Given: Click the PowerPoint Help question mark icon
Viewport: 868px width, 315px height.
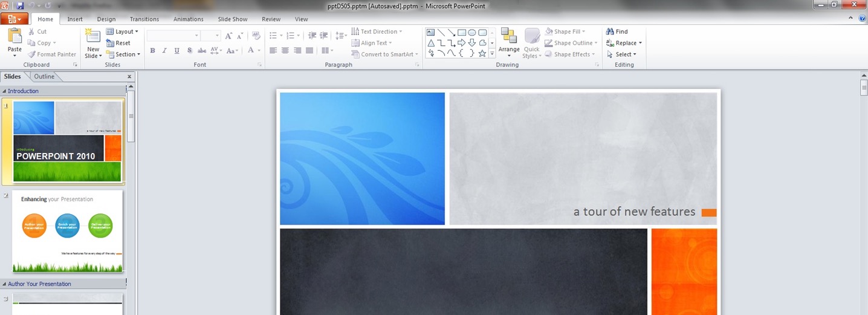Looking at the screenshot, I should [x=862, y=19].
